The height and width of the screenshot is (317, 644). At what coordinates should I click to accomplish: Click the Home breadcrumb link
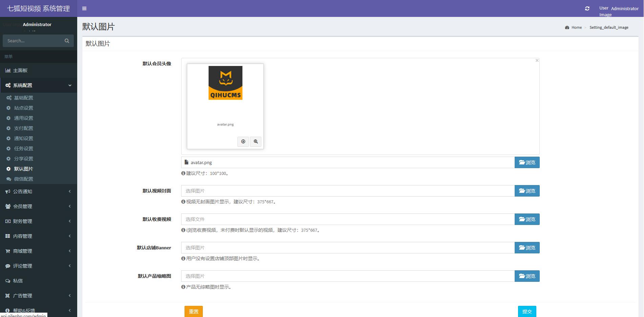576,27
